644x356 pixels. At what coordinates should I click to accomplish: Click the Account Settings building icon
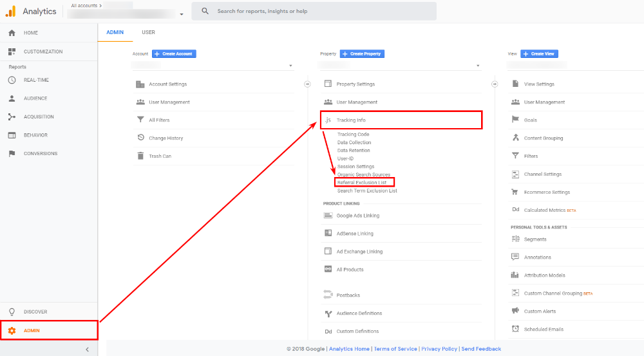pos(140,84)
